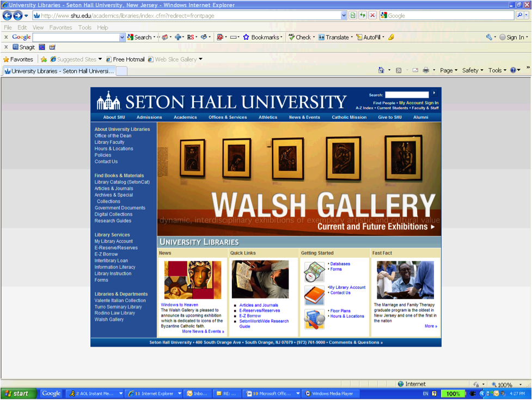This screenshot has width=532, height=400.
Task: Click the search magnifier button by Google box
Action: (x=519, y=16)
